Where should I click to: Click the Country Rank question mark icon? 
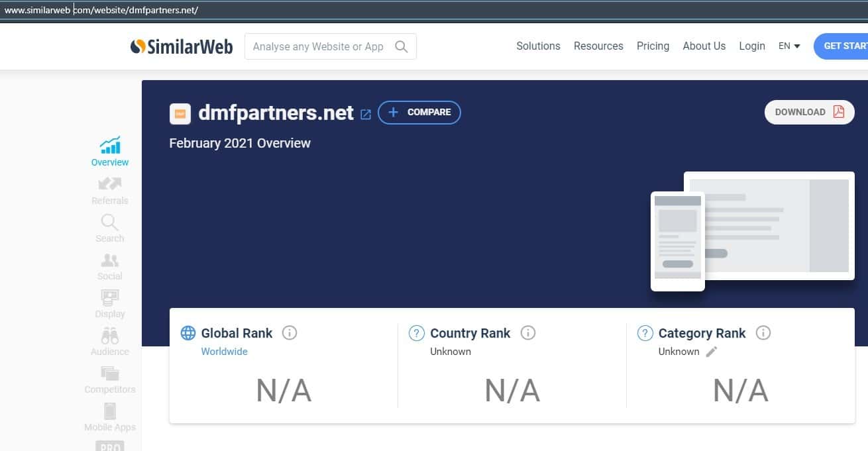[x=416, y=333]
